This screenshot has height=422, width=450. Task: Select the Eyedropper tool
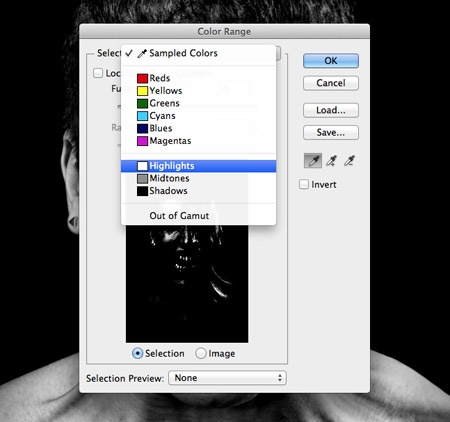(313, 161)
